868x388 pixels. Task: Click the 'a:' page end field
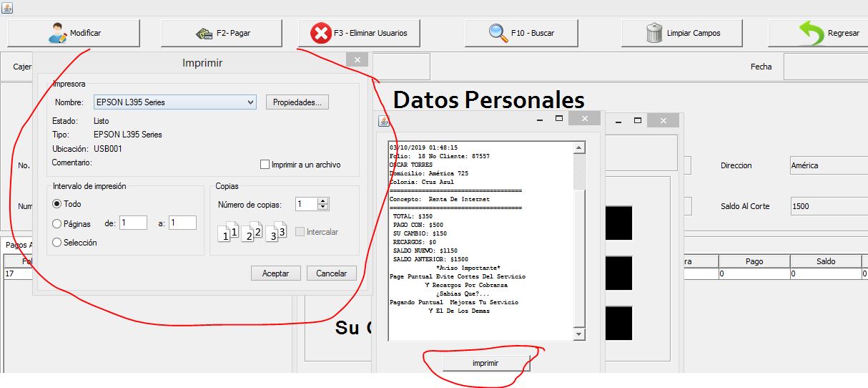click(182, 223)
